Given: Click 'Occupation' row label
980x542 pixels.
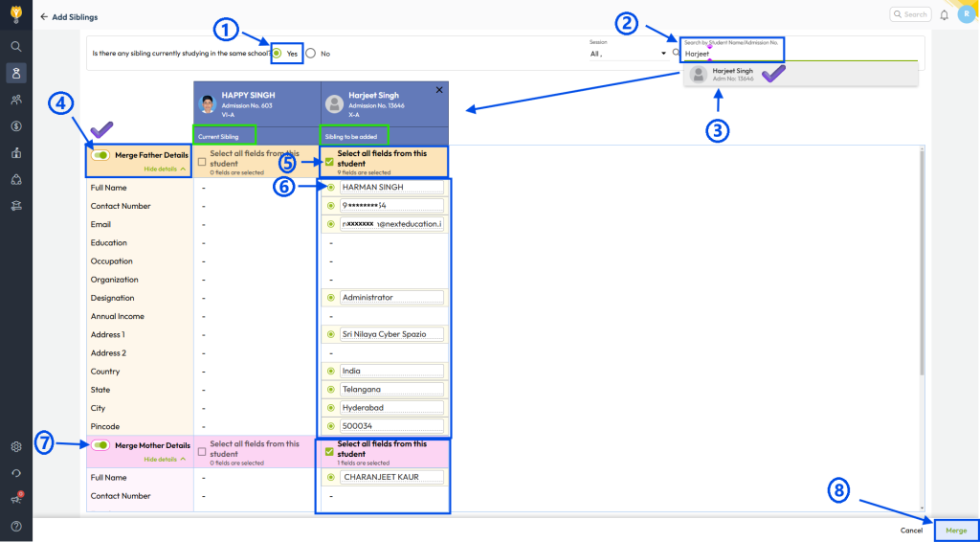Looking at the screenshot, I should pos(112,261).
